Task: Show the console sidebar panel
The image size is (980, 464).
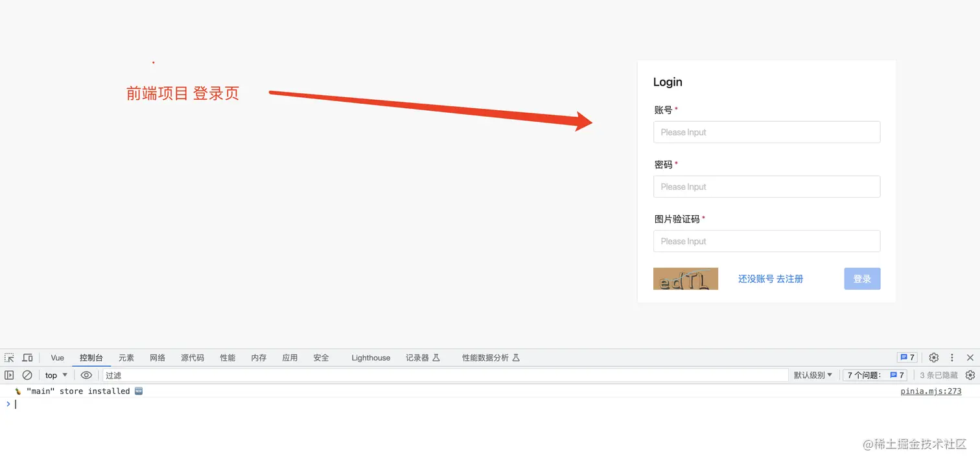Action: click(x=9, y=375)
